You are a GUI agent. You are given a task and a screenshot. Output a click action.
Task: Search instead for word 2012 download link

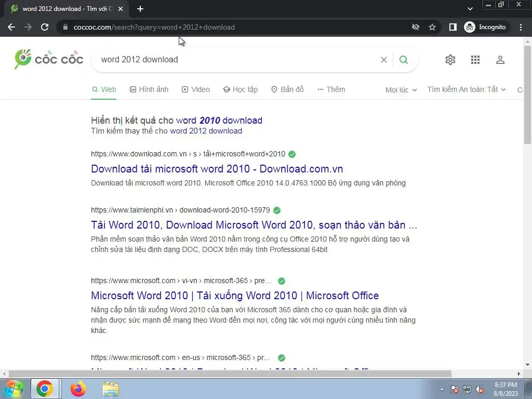[x=206, y=131]
